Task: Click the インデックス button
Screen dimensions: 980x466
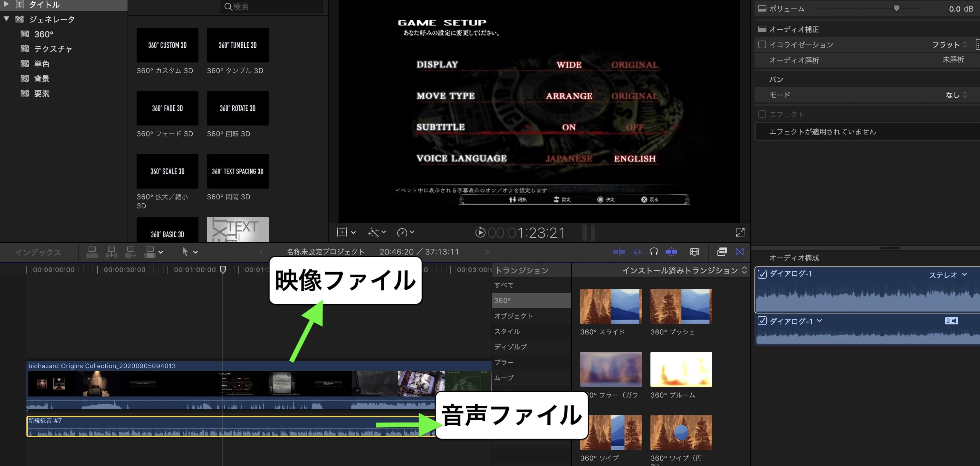Action: tap(38, 252)
